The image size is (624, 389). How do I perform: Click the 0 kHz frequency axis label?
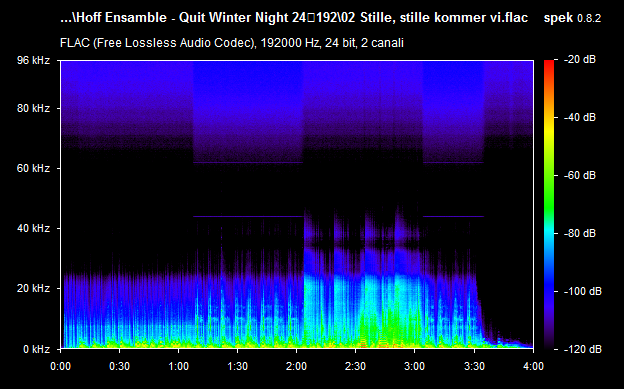[x=36, y=349]
